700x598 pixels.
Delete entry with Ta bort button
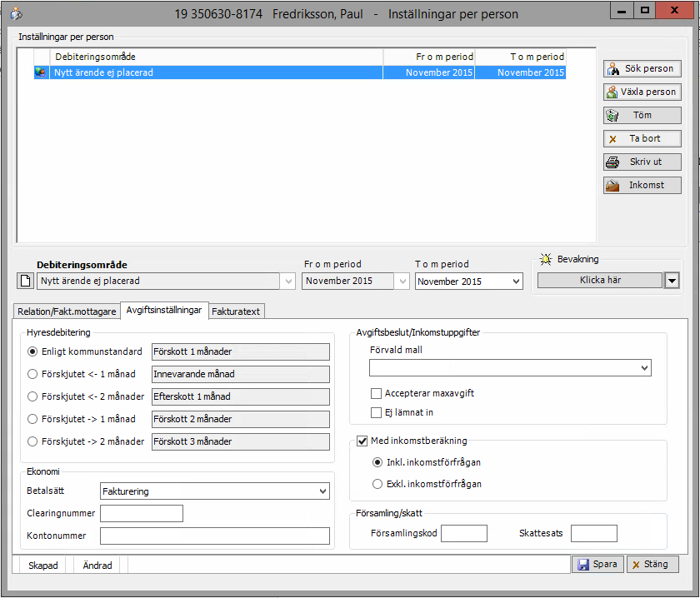pyautogui.click(x=642, y=138)
